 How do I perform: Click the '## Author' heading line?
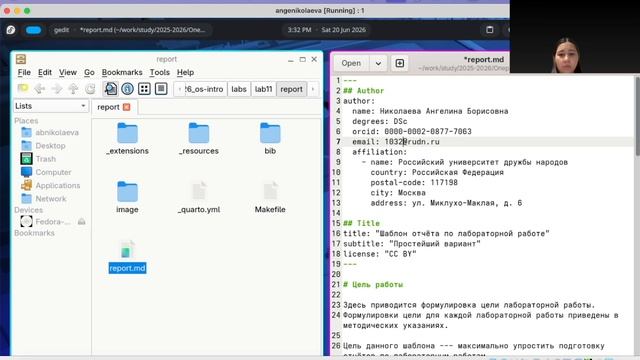click(363, 91)
